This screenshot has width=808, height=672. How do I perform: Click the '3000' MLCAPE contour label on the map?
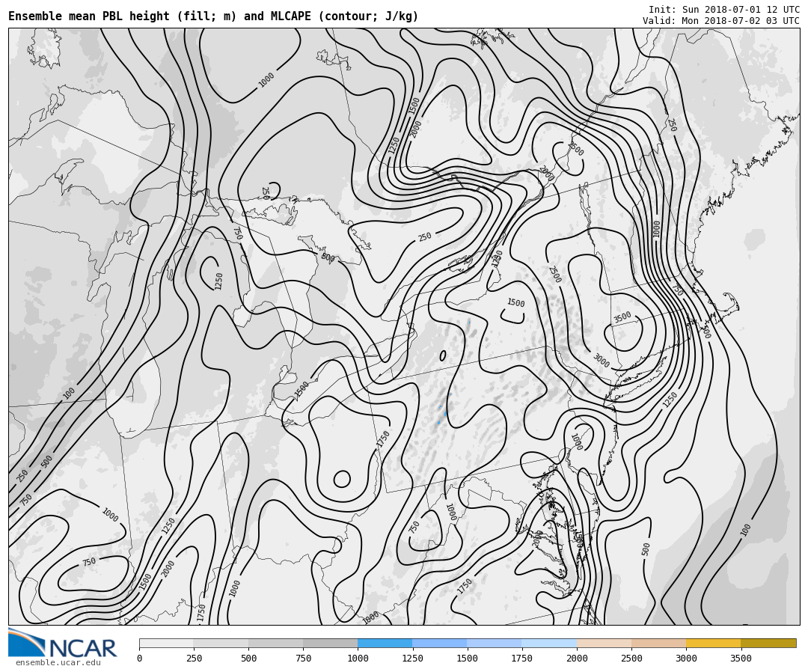click(602, 360)
